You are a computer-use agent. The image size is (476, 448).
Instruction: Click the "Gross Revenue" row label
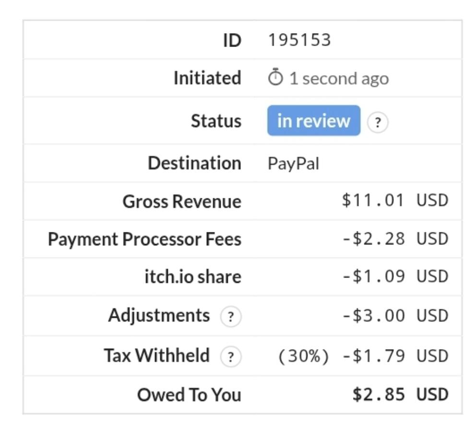182,202
